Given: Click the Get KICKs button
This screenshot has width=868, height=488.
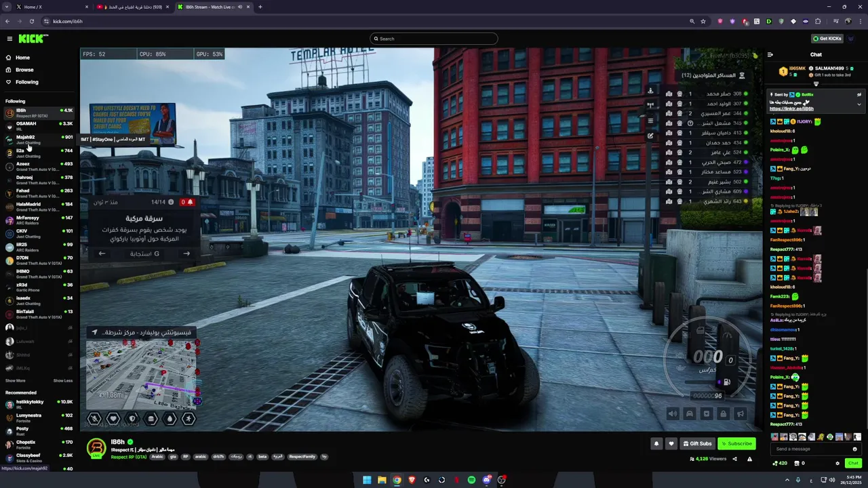Looking at the screenshot, I should pos(827,39).
